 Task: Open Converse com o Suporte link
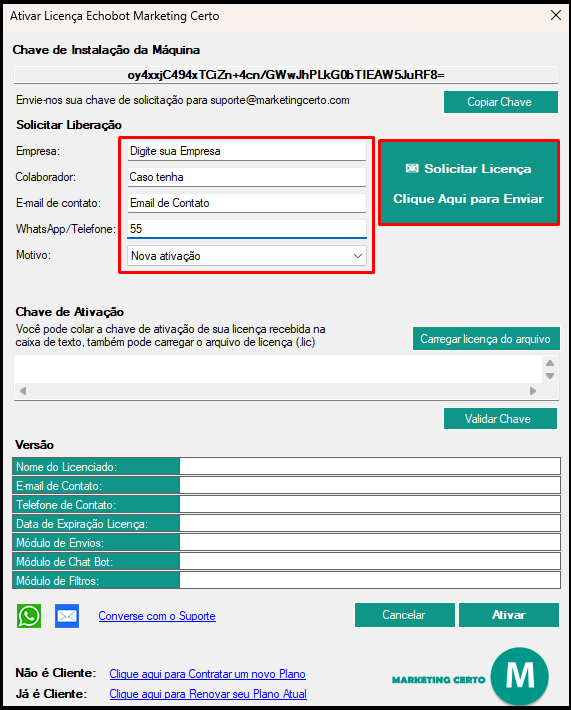[x=157, y=616]
